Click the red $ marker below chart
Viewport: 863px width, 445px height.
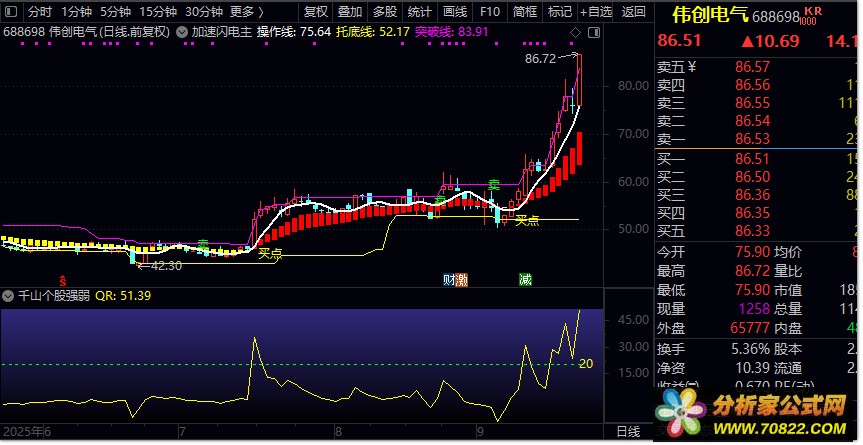coord(62,280)
